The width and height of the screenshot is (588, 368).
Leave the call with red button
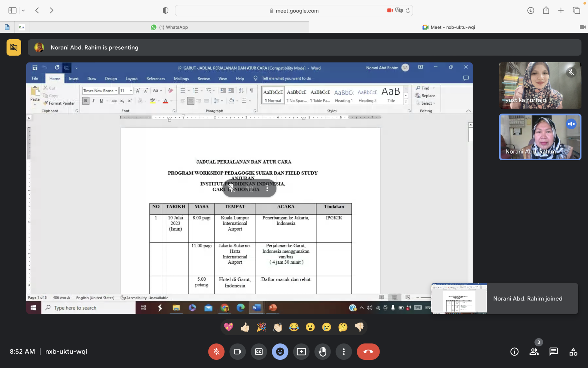(x=368, y=352)
